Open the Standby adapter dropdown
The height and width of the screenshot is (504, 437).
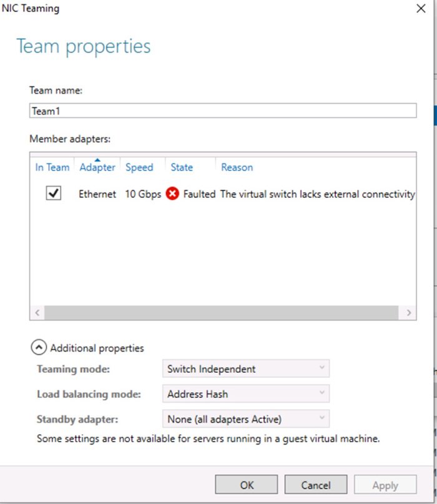click(x=245, y=419)
